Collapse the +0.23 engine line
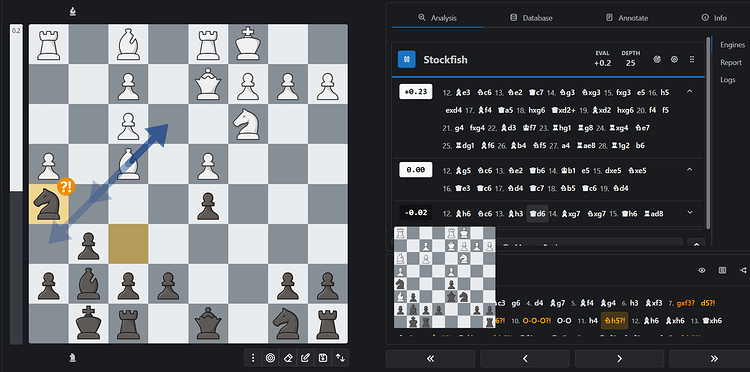 (x=689, y=91)
